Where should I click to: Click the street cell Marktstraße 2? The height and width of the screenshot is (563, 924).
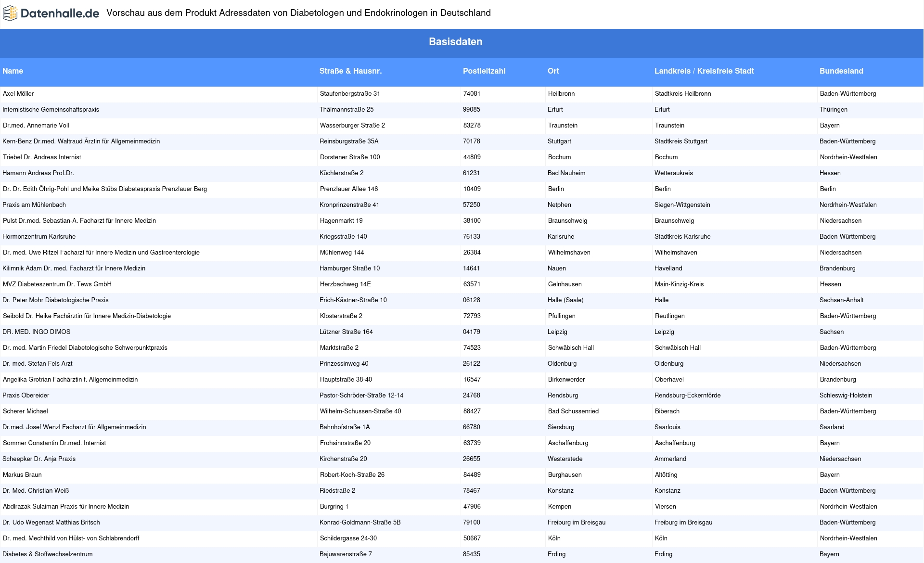click(339, 348)
